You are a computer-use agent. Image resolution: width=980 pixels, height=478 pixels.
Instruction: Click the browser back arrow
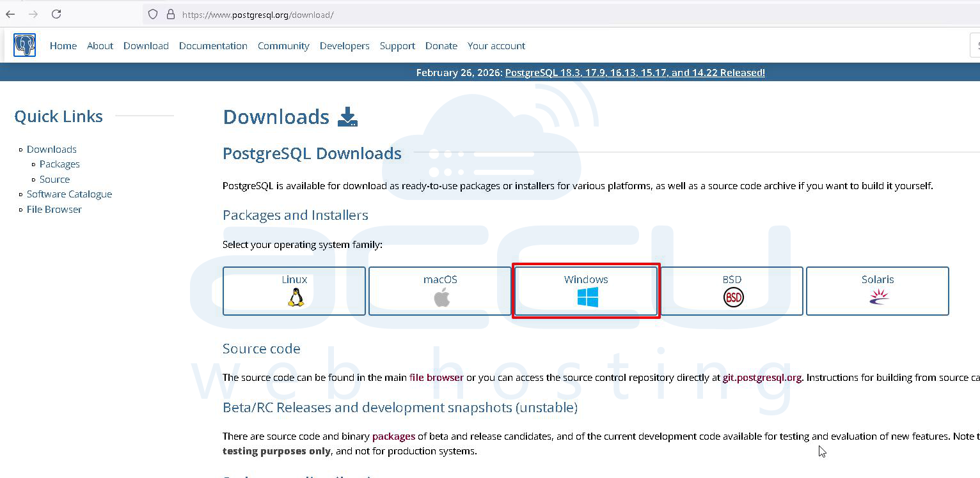[10, 14]
